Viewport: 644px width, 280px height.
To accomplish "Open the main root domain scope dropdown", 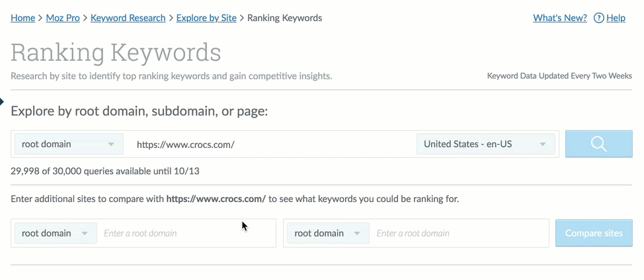I will (68, 144).
